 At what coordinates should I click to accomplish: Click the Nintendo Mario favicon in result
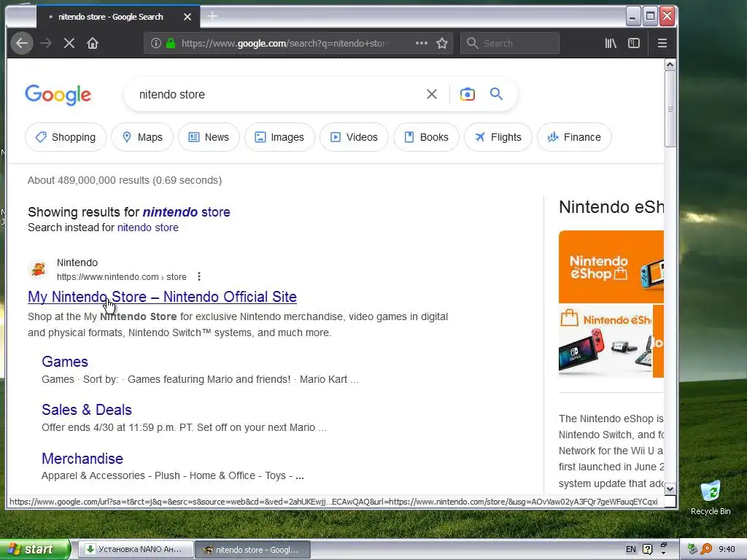click(39, 270)
